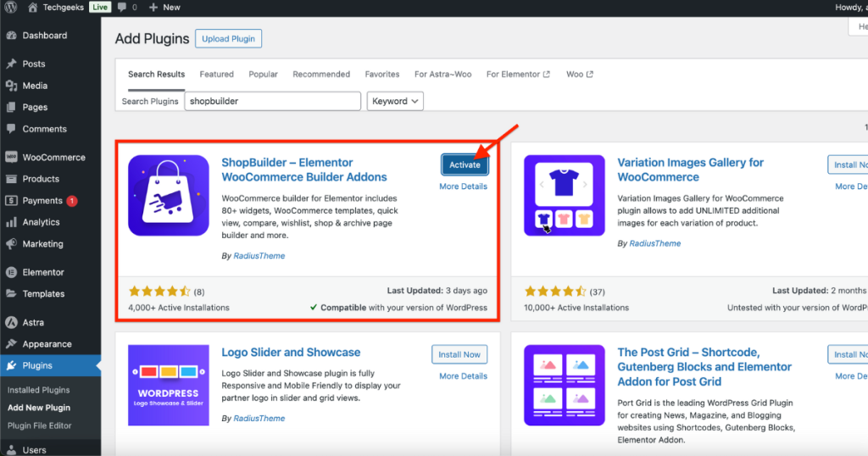Click Variation Images Gallery star rating
The height and width of the screenshot is (456, 868).
point(555,291)
